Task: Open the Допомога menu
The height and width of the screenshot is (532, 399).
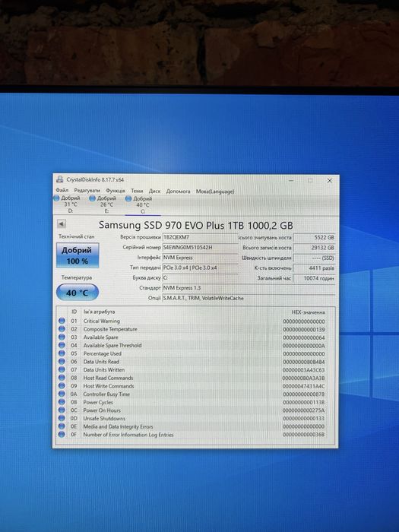Action: coord(178,192)
